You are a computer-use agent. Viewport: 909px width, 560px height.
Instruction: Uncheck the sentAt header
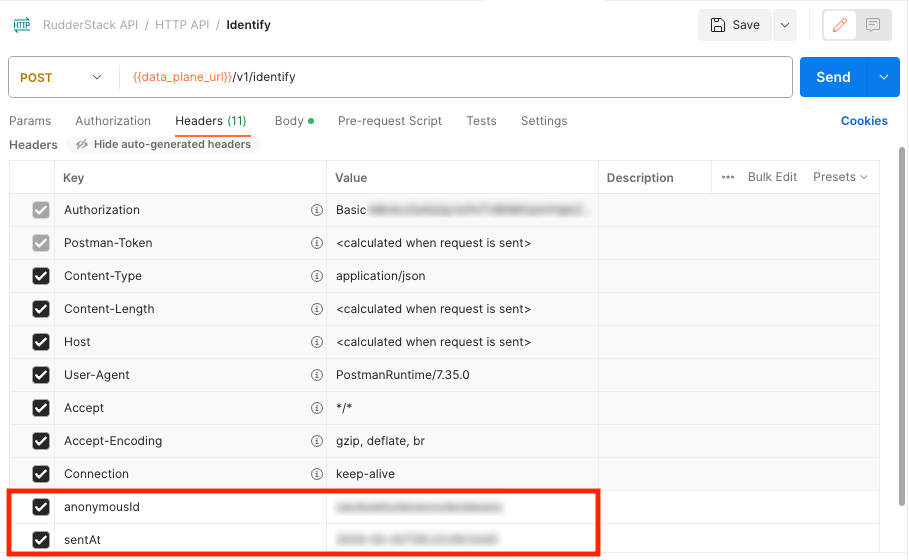pyautogui.click(x=41, y=540)
